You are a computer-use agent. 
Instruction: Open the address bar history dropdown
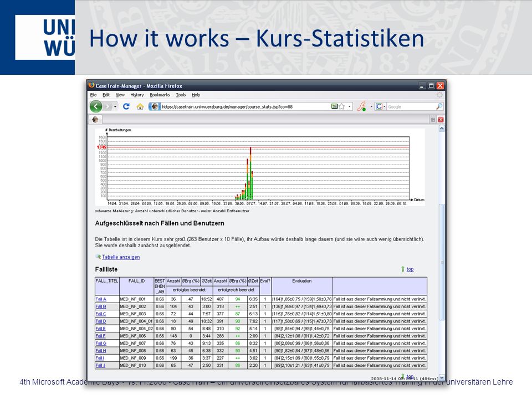(x=350, y=106)
